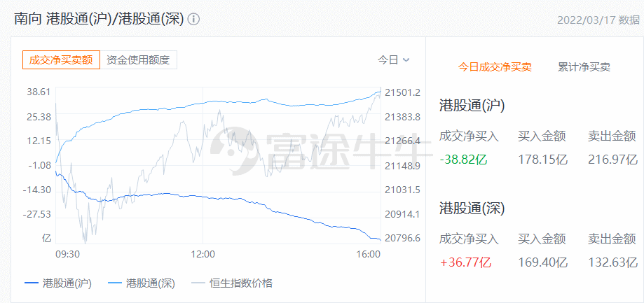Click the +36.77亿 net buy value
The height and width of the screenshot is (303, 644).
[x=465, y=262]
